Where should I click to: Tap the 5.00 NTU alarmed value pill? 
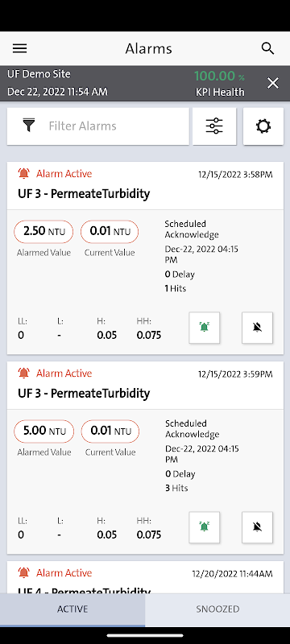coord(44,431)
